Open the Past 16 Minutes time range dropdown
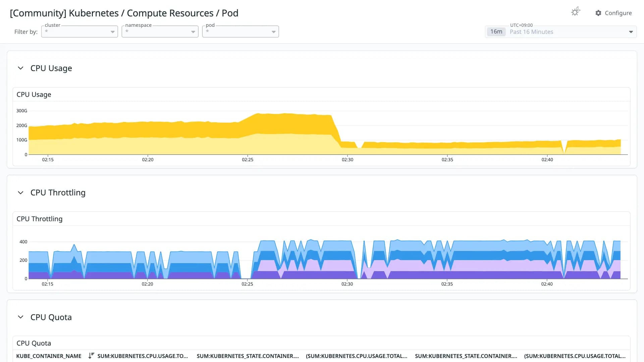The height and width of the screenshot is (362, 644). click(x=561, y=32)
